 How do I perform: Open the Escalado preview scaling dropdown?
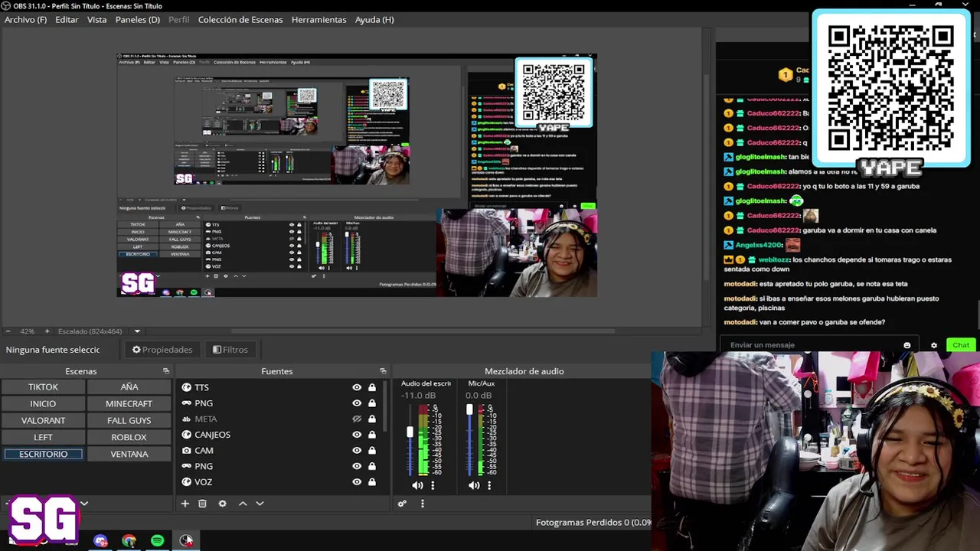137,331
